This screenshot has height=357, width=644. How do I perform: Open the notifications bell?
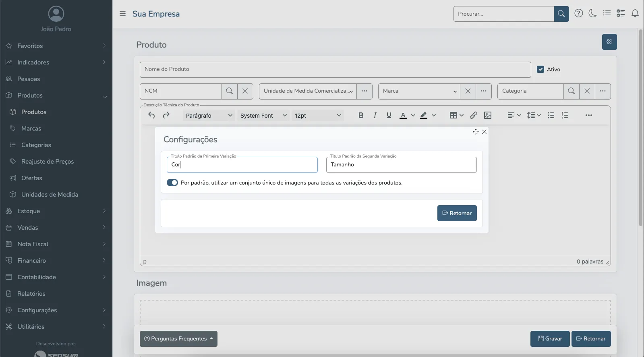[x=635, y=13]
